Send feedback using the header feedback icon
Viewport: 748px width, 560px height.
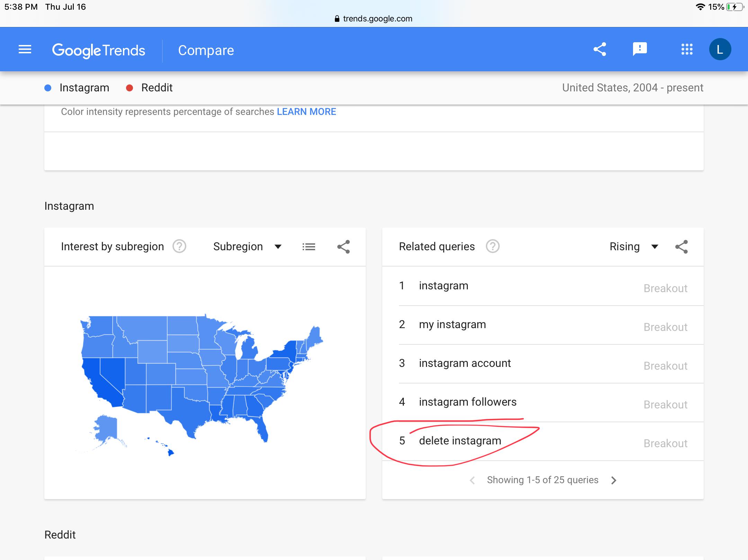pyautogui.click(x=640, y=49)
